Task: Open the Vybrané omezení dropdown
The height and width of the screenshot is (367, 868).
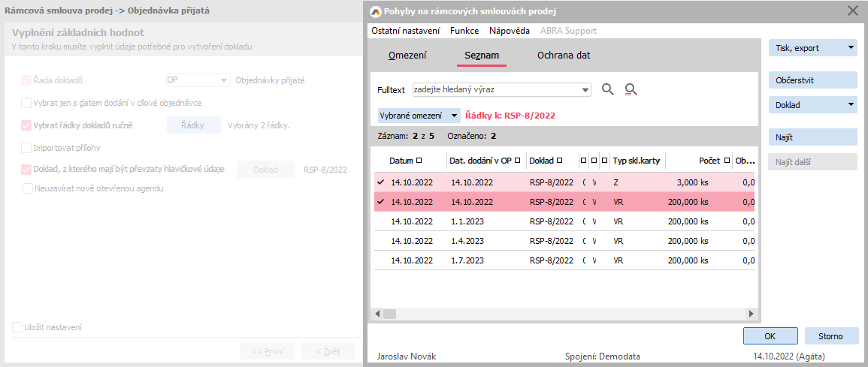Action: [x=454, y=116]
